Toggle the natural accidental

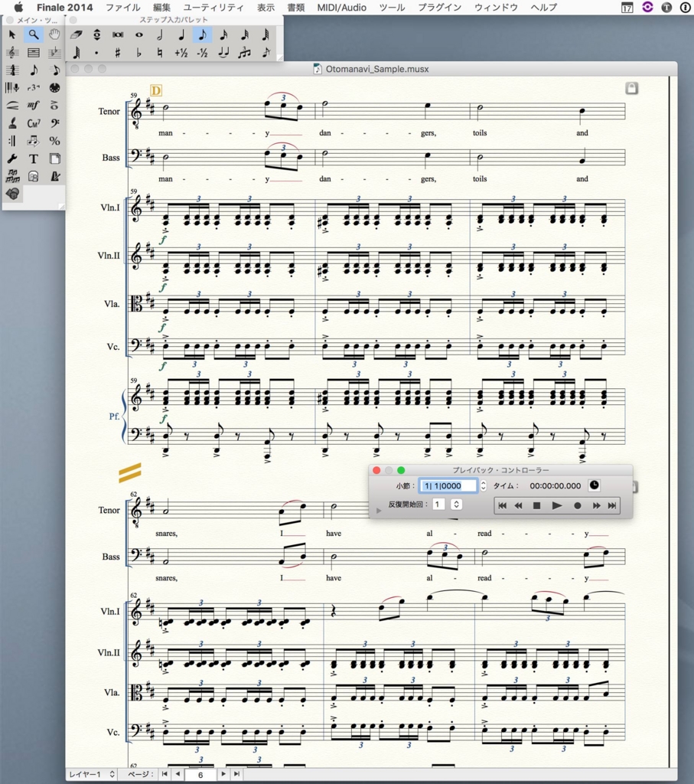point(160,53)
